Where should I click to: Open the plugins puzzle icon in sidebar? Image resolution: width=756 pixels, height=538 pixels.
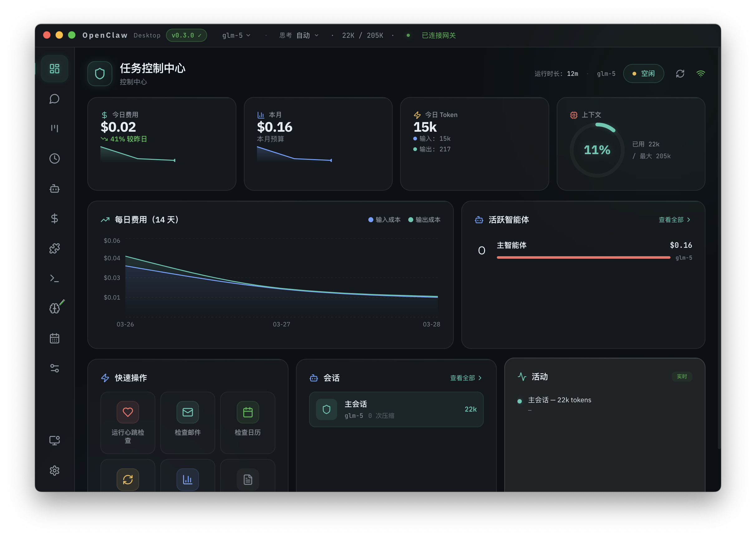click(55, 248)
